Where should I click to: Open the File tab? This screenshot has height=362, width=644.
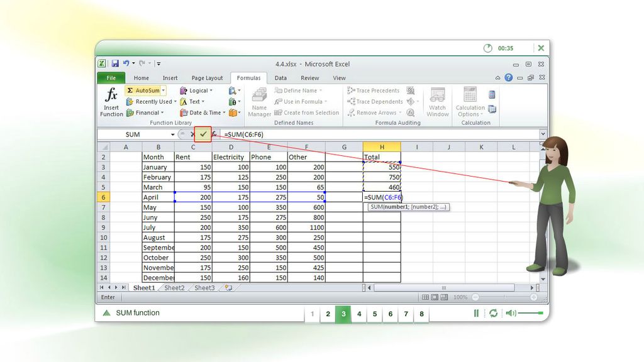[111, 77]
